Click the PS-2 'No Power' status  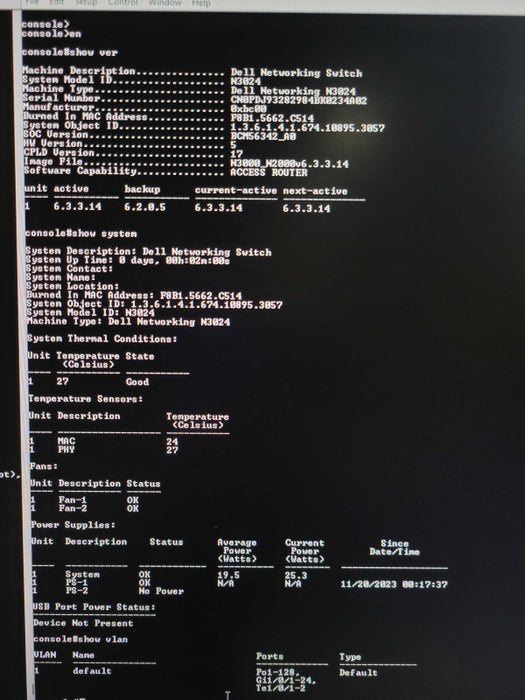pos(161,591)
